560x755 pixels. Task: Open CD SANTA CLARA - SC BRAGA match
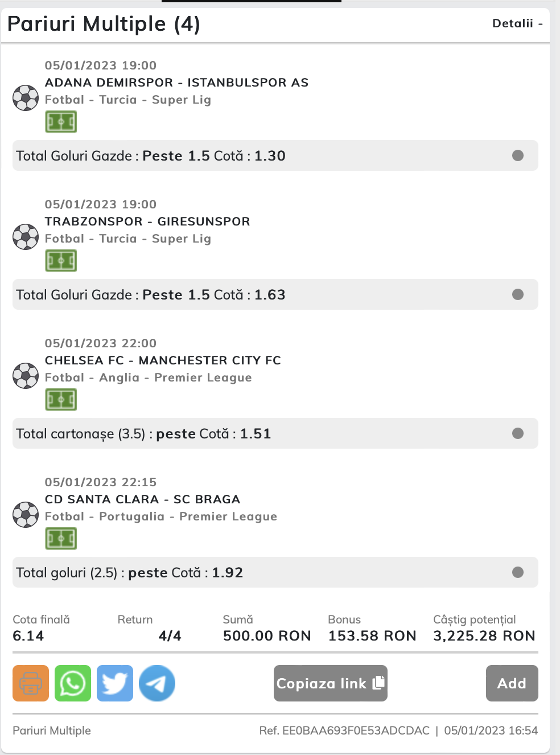tap(143, 499)
